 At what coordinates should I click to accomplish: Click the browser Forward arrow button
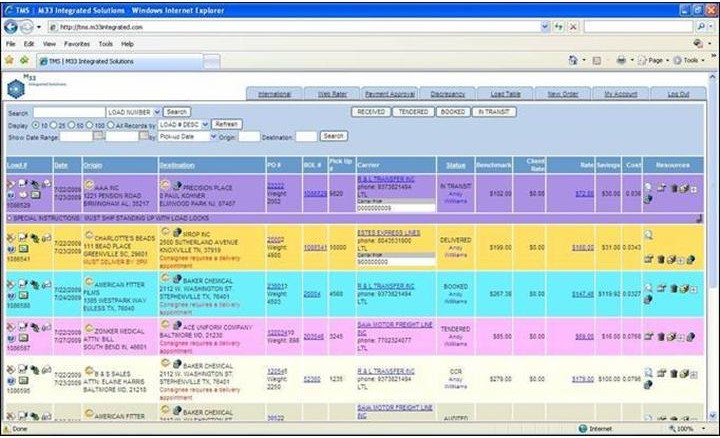pyautogui.click(x=27, y=27)
